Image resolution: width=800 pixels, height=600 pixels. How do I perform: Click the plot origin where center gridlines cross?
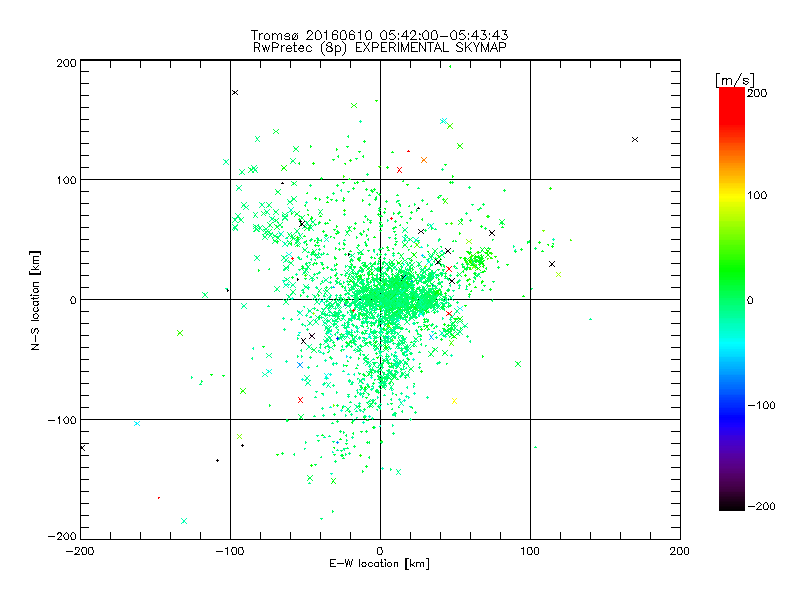pos(380,299)
